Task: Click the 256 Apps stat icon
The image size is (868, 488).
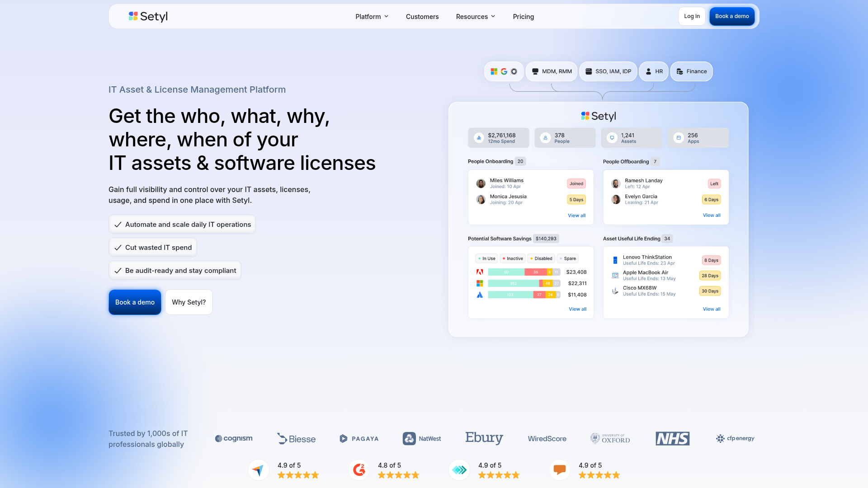Action: (679, 138)
